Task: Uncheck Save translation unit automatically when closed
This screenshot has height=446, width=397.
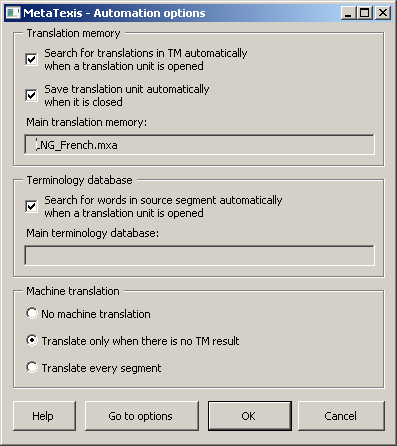Action: (x=32, y=96)
